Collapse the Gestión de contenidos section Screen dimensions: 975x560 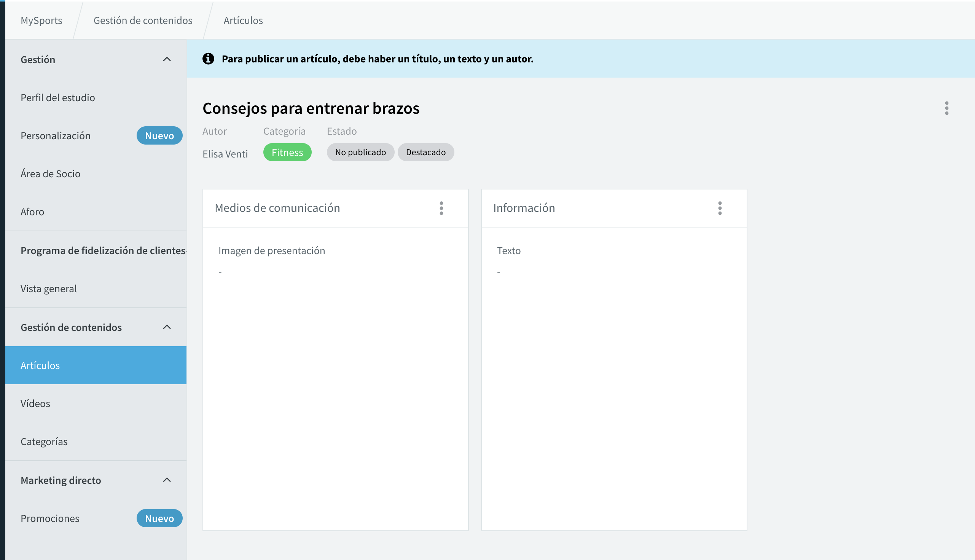(x=167, y=327)
